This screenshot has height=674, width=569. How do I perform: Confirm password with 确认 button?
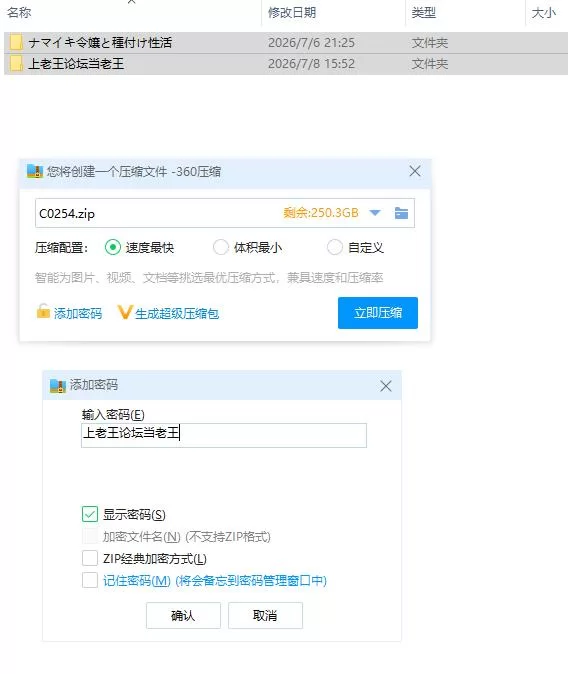coord(183,616)
